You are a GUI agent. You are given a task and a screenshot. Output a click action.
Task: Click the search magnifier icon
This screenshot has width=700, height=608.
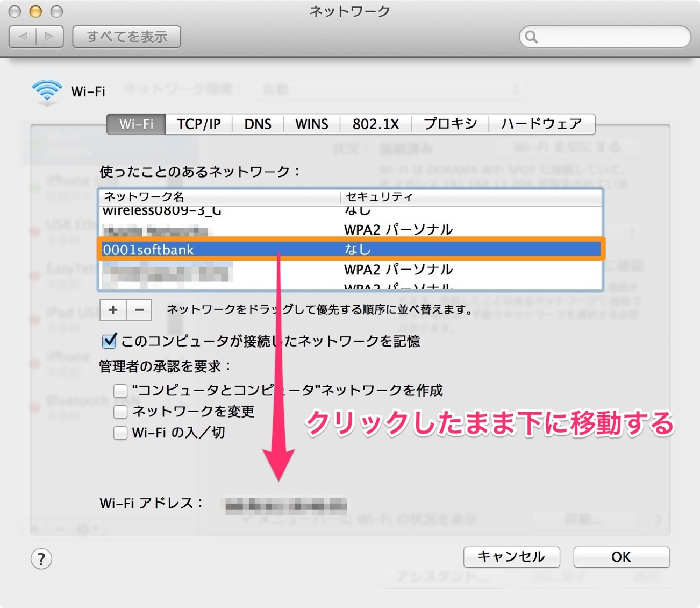pos(531,37)
